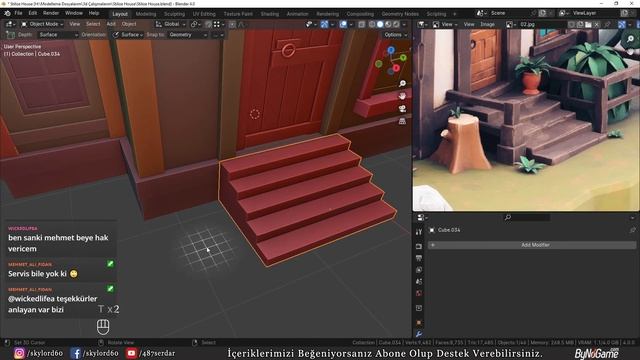Open the File menu

[x=18, y=13]
